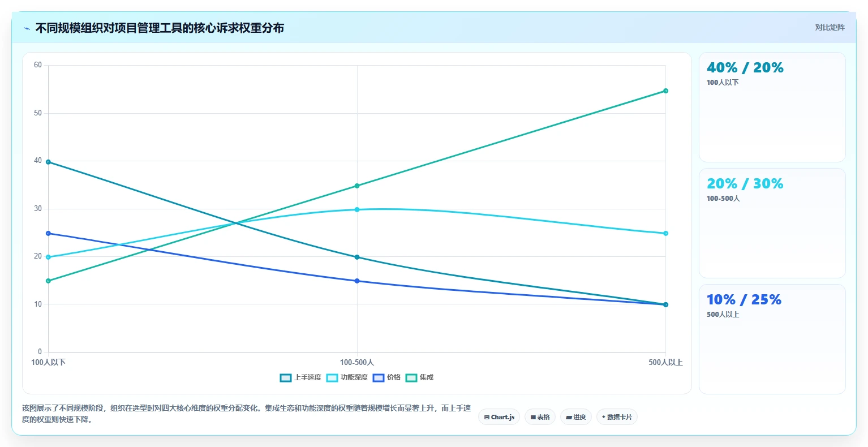Viewport: 868px width, 447px height.
Task: Click the 100人以下 x-axis label
Action: coord(48,362)
